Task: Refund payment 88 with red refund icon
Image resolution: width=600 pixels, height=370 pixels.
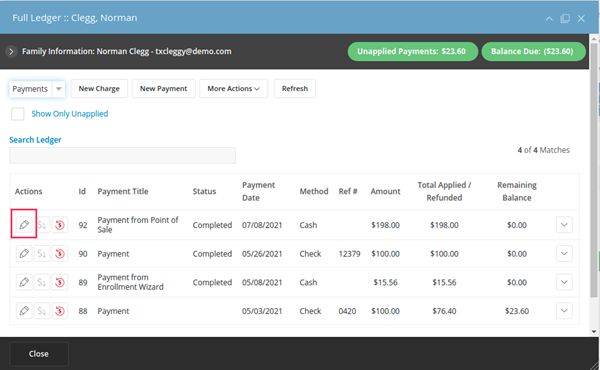Action: pyautogui.click(x=60, y=311)
